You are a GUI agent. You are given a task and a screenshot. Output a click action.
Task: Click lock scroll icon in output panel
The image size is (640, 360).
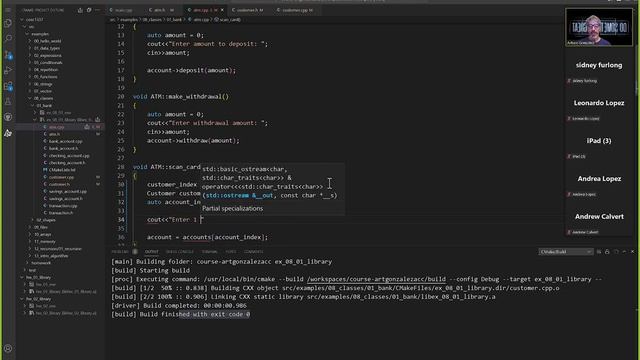(607, 252)
